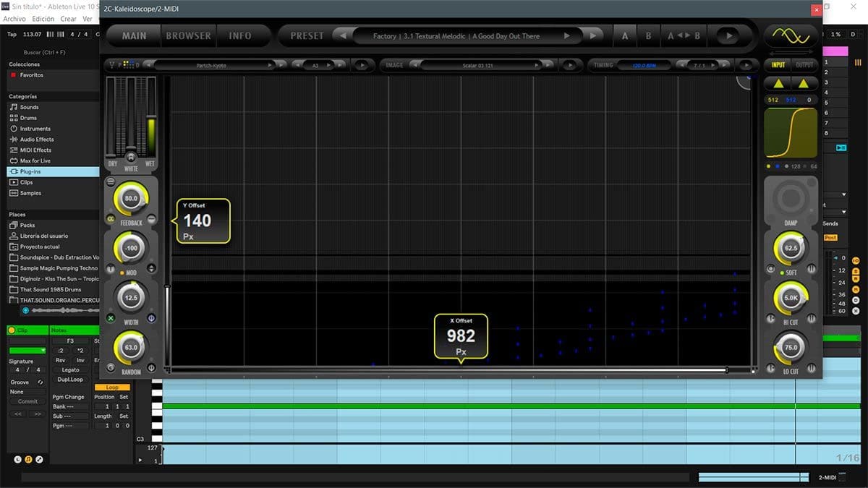Click the A to B copy button
Image resolution: width=868 pixels, height=488 pixels.
point(684,36)
